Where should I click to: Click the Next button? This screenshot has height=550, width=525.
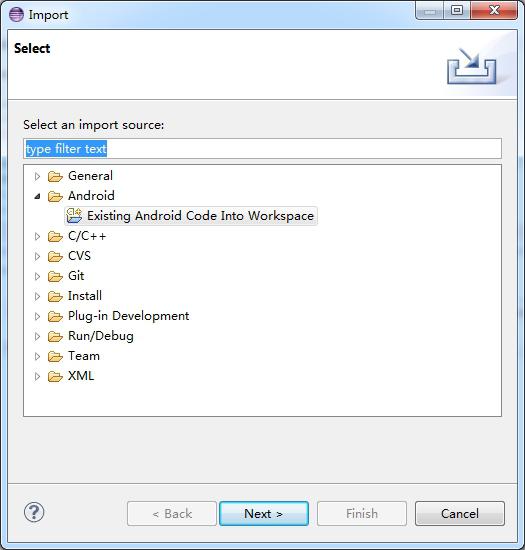[264, 514]
